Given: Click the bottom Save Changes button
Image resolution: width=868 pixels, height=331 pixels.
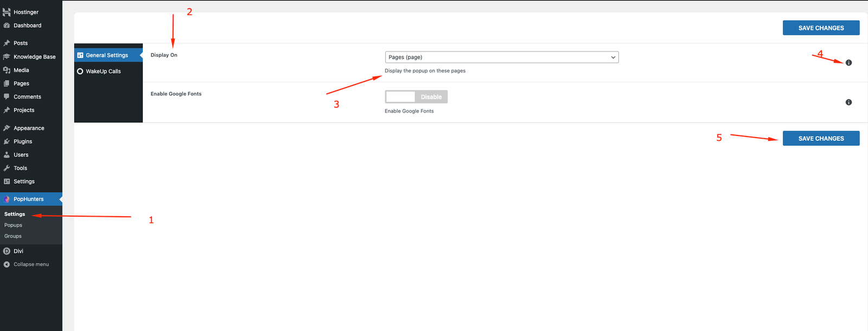Looking at the screenshot, I should point(821,139).
